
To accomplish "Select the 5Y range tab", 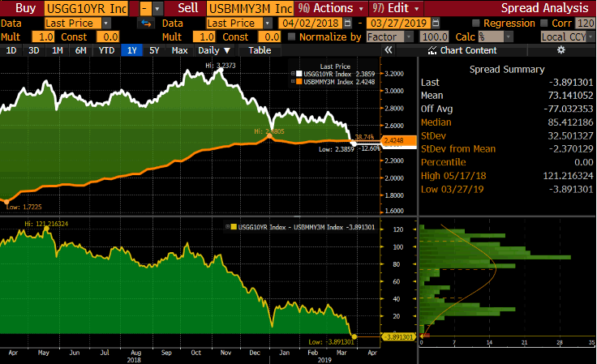I will [x=154, y=50].
